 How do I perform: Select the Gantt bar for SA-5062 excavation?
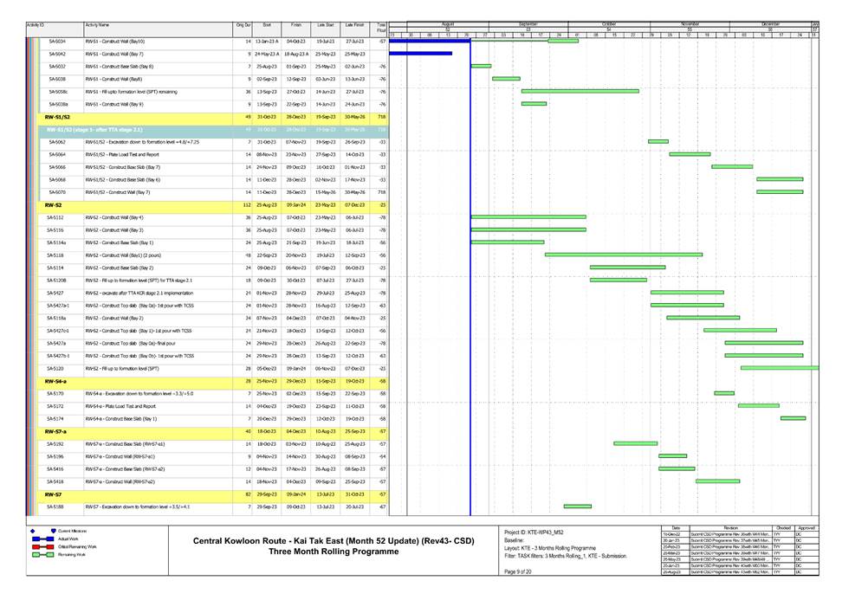pyautogui.click(x=658, y=141)
